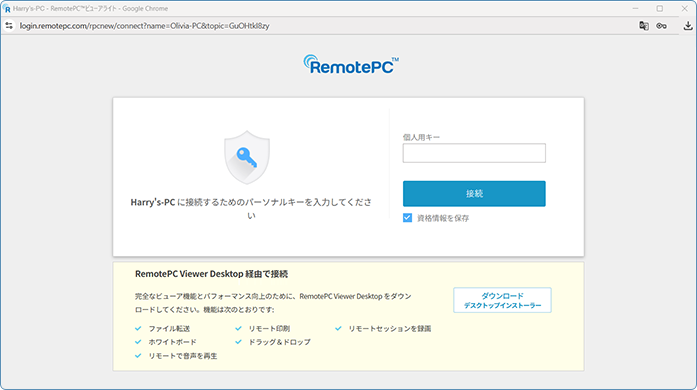Click the 個人用キー label

(421, 137)
